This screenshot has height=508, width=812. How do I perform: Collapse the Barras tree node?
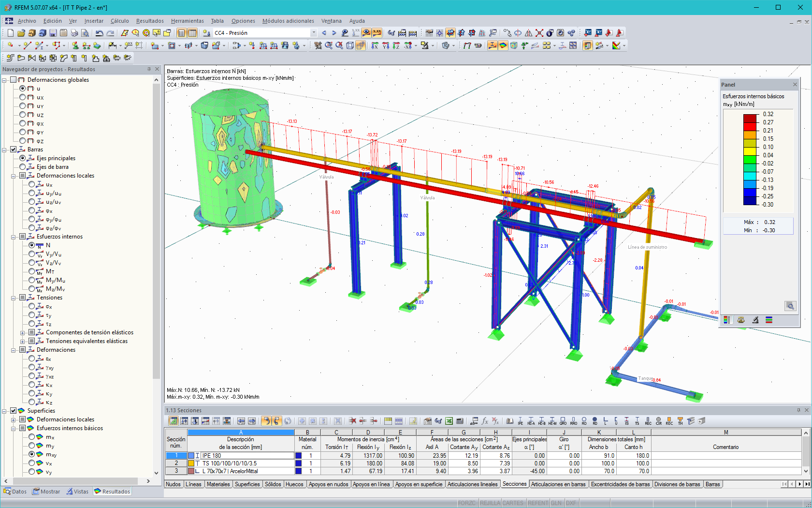4,149
